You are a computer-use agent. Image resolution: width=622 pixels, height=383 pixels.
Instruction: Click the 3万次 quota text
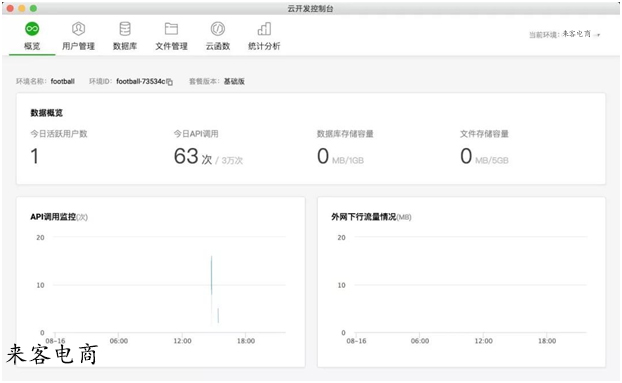(232, 160)
